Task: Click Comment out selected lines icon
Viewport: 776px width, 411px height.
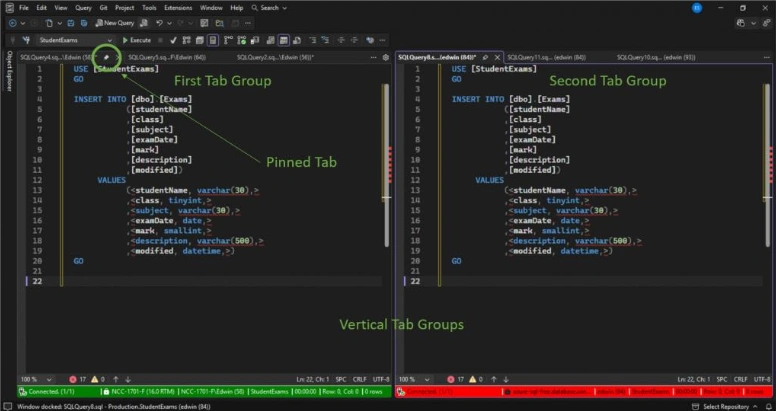Action: [313, 40]
